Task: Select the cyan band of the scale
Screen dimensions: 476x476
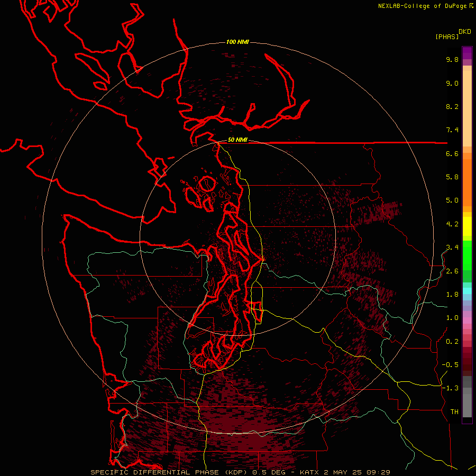Action: click(467, 291)
